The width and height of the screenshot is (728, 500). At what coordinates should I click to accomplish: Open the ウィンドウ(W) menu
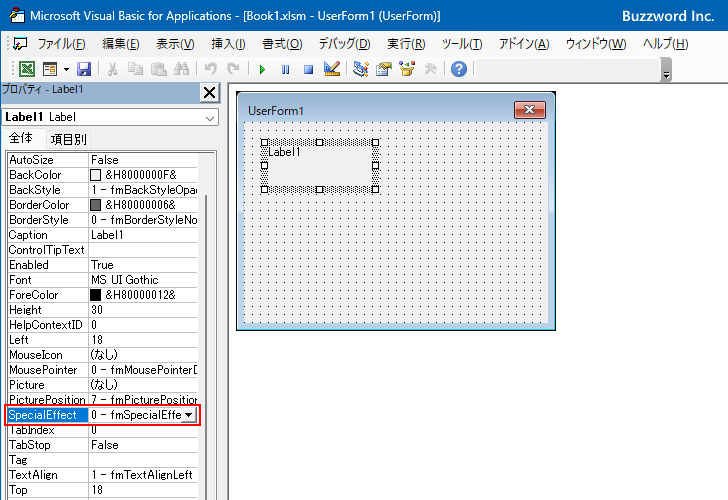coord(596,44)
